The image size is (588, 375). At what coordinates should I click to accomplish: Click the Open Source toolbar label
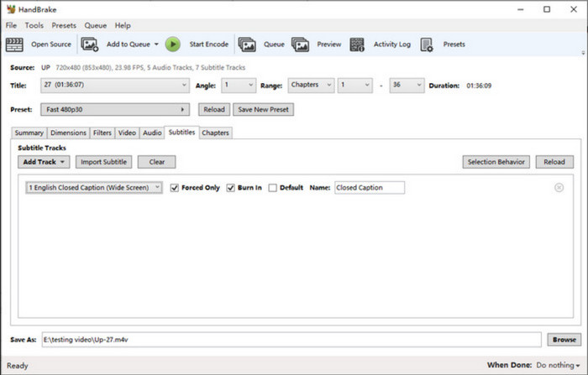pyautogui.click(x=51, y=44)
